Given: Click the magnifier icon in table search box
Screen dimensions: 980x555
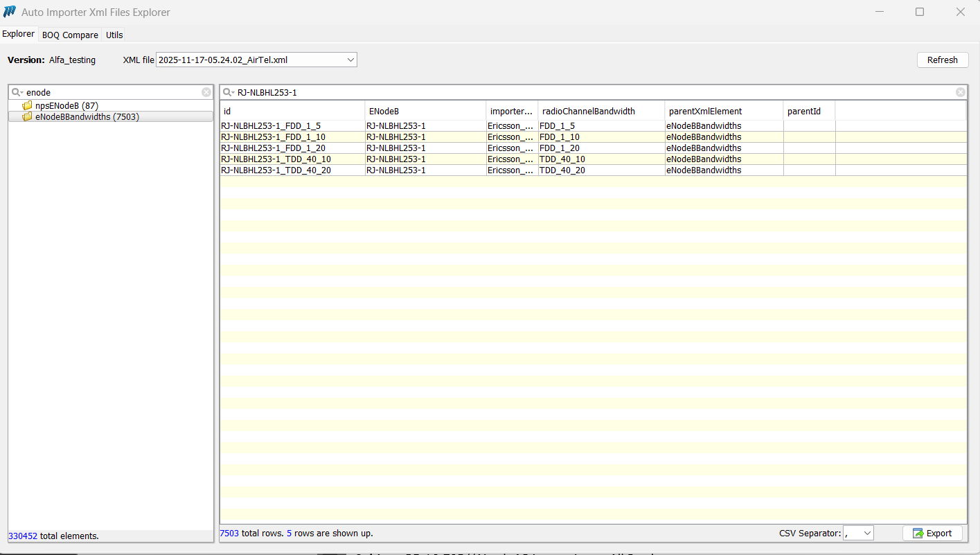Looking at the screenshot, I should click(x=229, y=92).
